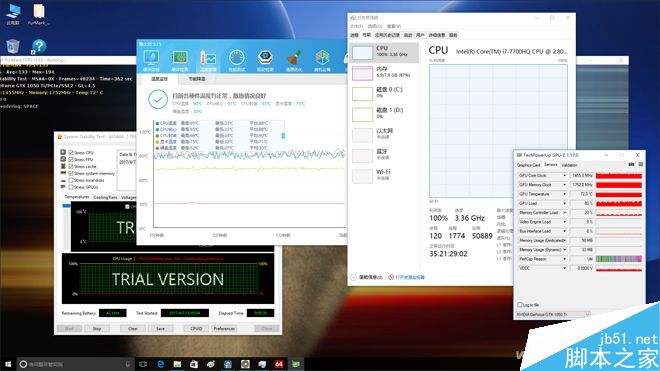Open the NVIDIA GeForce GTX 1050 Ti selector
660x371 pixels.
pos(553,314)
